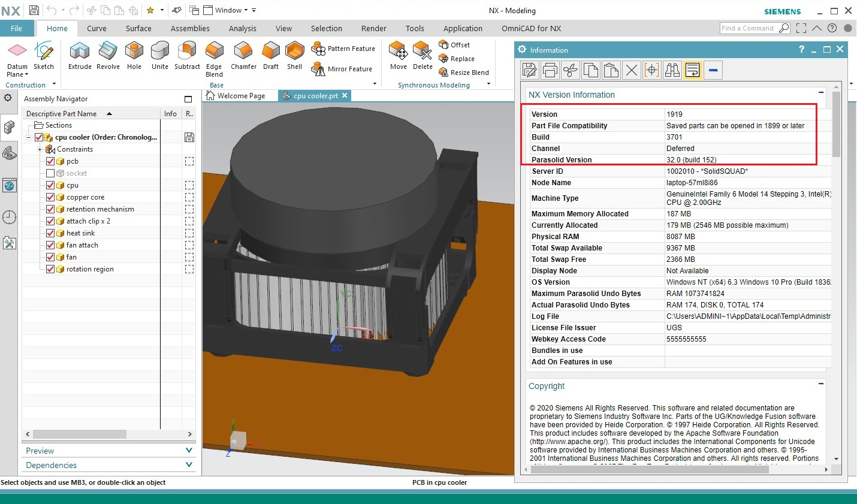This screenshot has height=504, width=857.
Task: Open the History clock sidebar icon
Action: click(9, 217)
